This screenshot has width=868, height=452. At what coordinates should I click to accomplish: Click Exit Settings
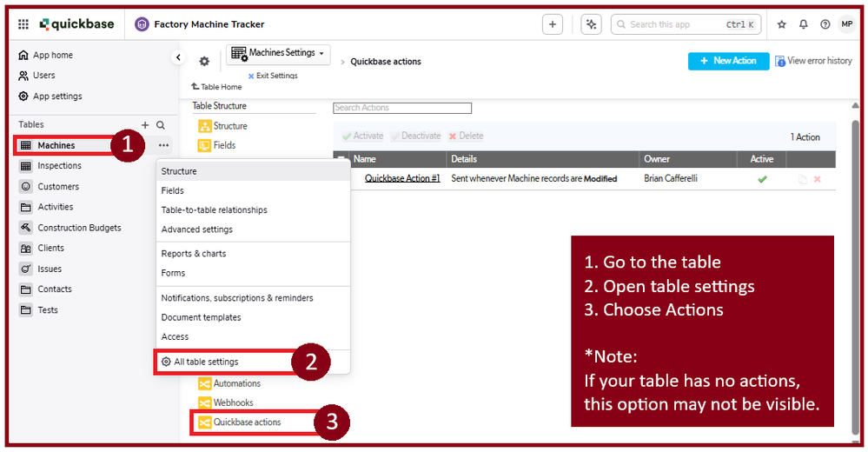pos(273,76)
